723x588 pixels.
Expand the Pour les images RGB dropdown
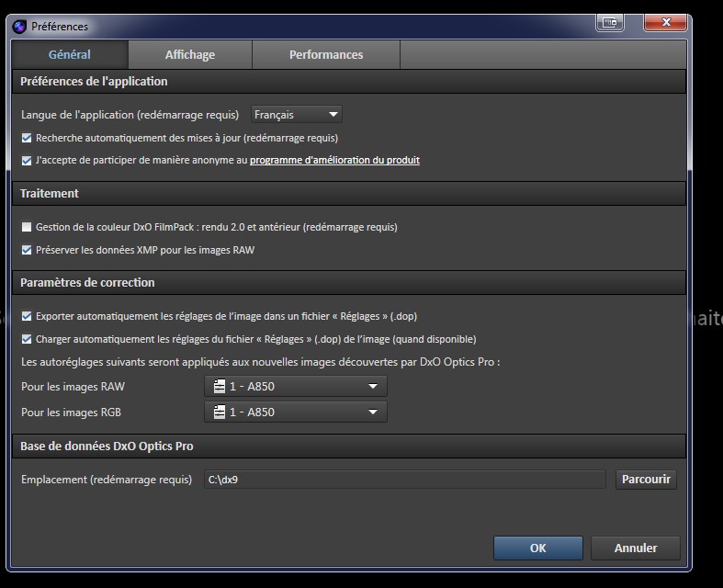[296, 412]
